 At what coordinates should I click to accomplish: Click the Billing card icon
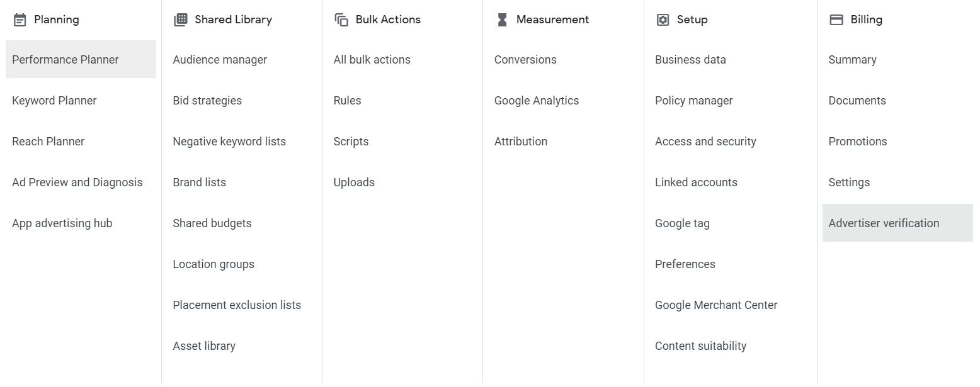(835, 20)
